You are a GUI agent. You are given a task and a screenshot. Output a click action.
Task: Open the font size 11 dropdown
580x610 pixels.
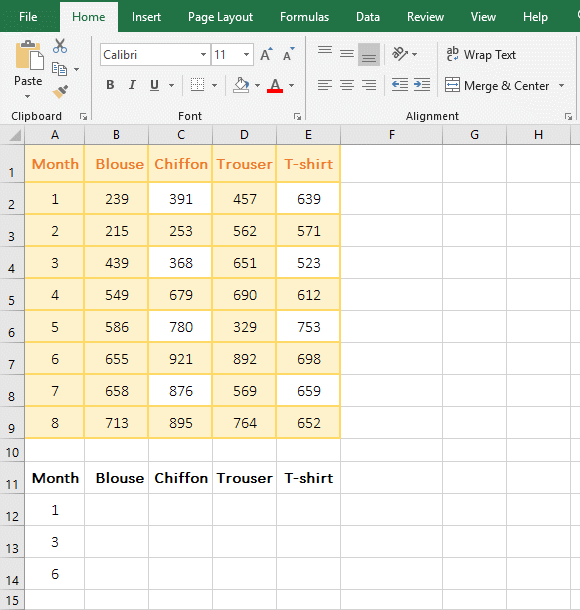(x=246, y=54)
